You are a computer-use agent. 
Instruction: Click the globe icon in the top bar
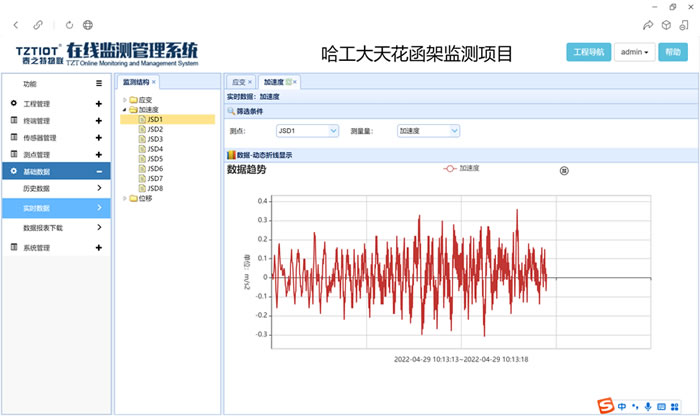point(88,23)
